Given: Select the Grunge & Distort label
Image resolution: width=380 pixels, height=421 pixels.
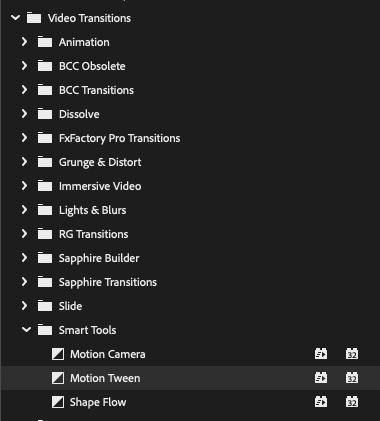Looking at the screenshot, I should [100, 162].
